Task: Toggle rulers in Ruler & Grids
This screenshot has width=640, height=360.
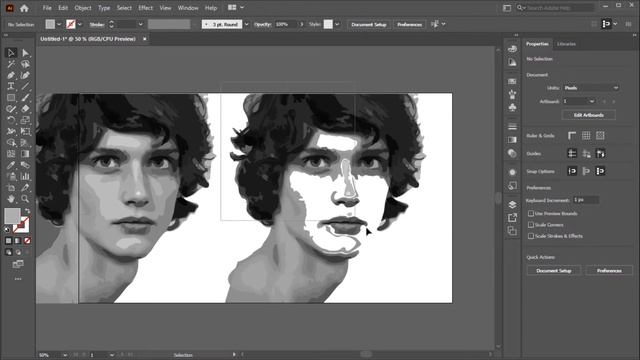Action: (572, 136)
